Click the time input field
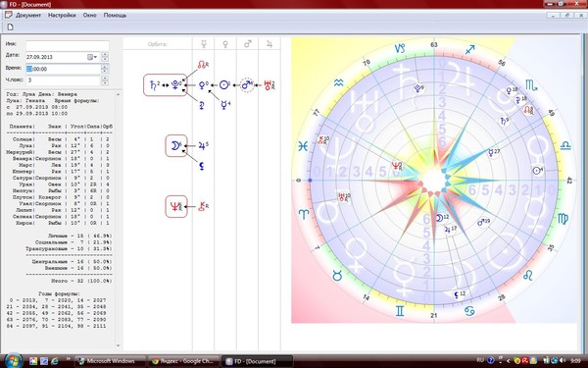 point(63,69)
